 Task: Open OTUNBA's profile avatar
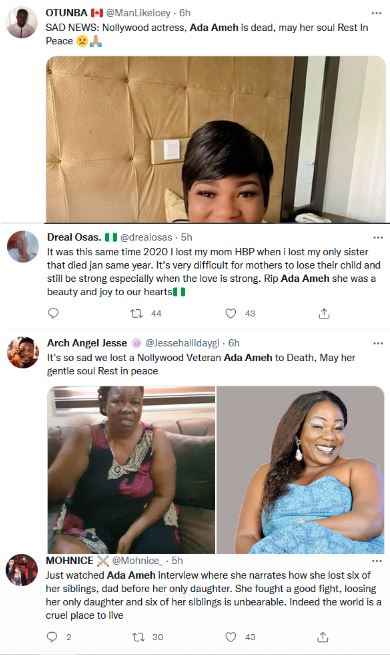tap(22, 23)
